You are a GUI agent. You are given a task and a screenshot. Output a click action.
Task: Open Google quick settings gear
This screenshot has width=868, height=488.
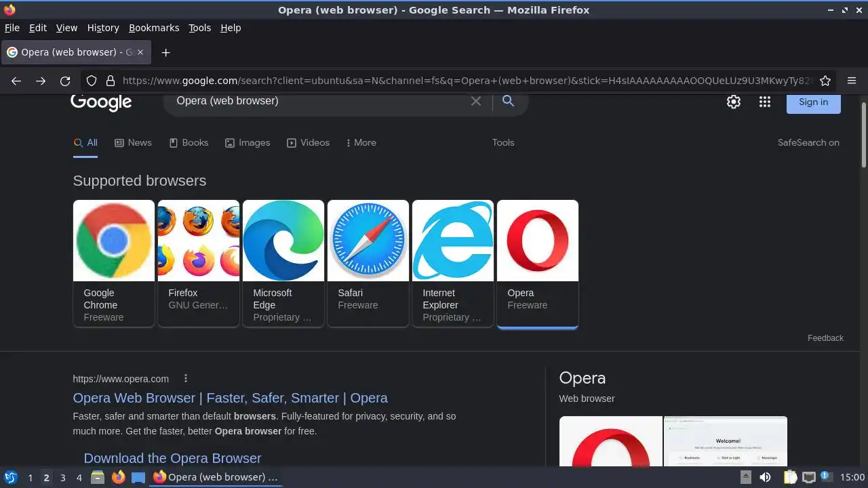[734, 102]
